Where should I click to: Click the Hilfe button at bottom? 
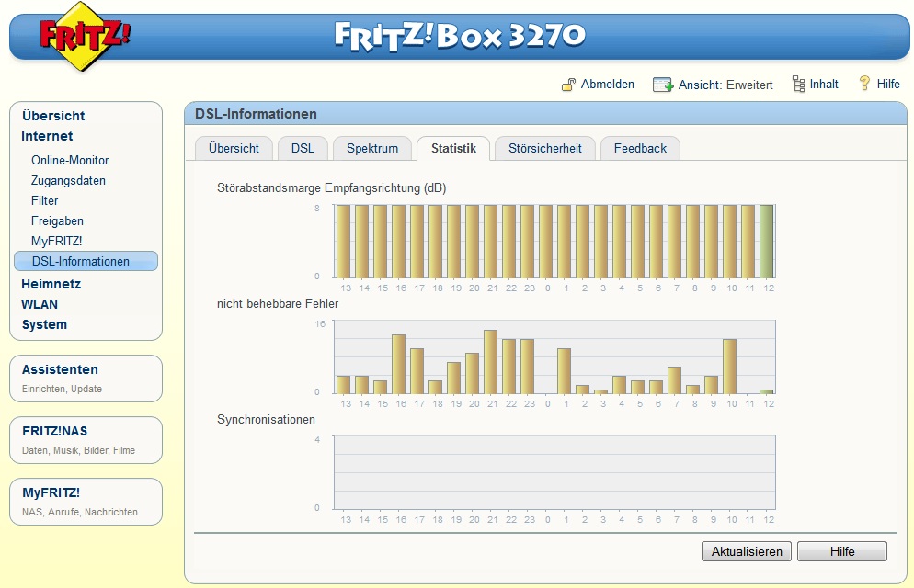[x=842, y=551]
